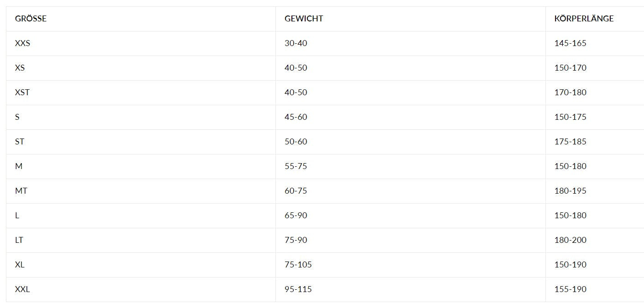The image size is (644, 308).
Task: Select the body length value 180-200
Action: [x=570, y=240]
